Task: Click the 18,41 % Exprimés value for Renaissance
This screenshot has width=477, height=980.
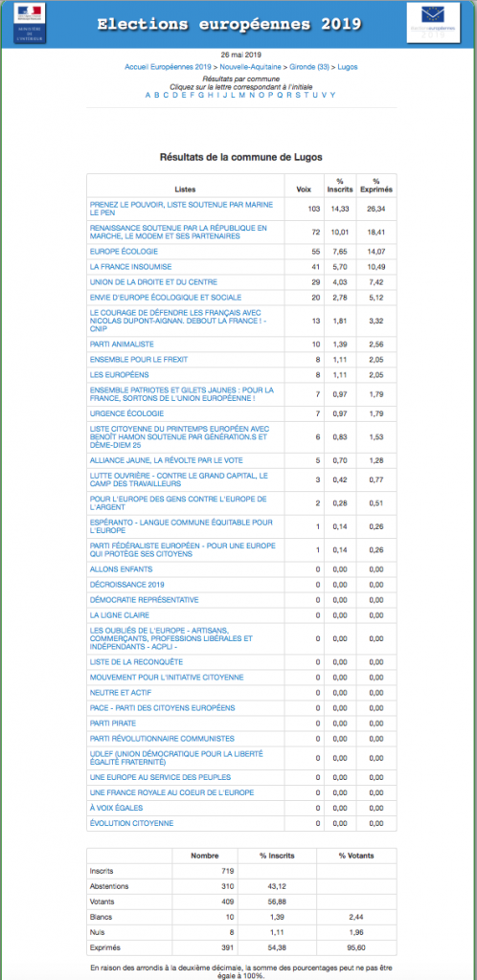Action: (x=376, y=232)
